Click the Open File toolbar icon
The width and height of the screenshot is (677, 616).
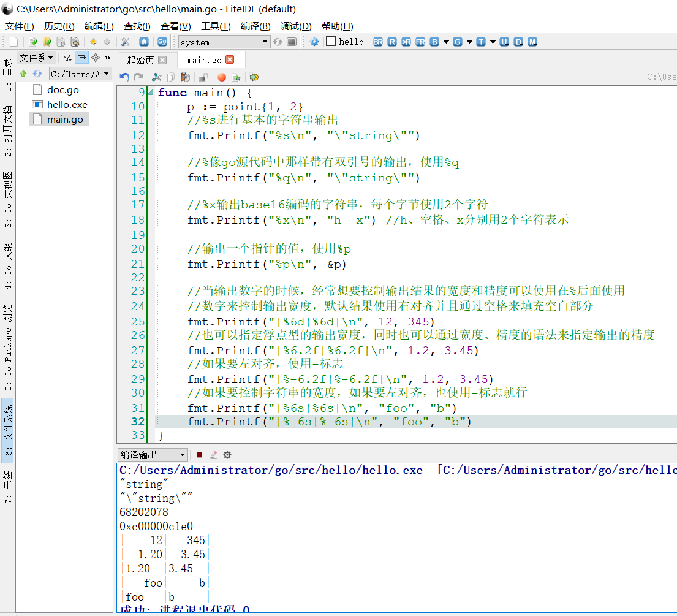click(33, 42)
